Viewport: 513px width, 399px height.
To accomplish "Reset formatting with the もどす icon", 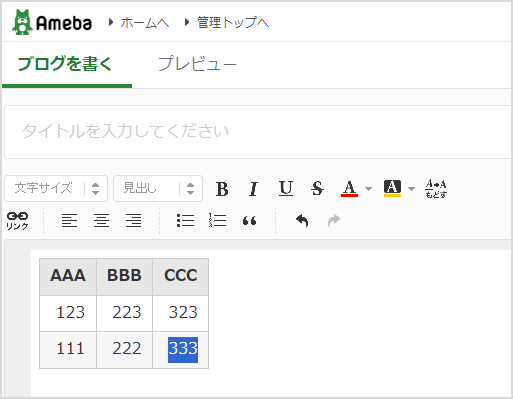I will pos(436,189).
